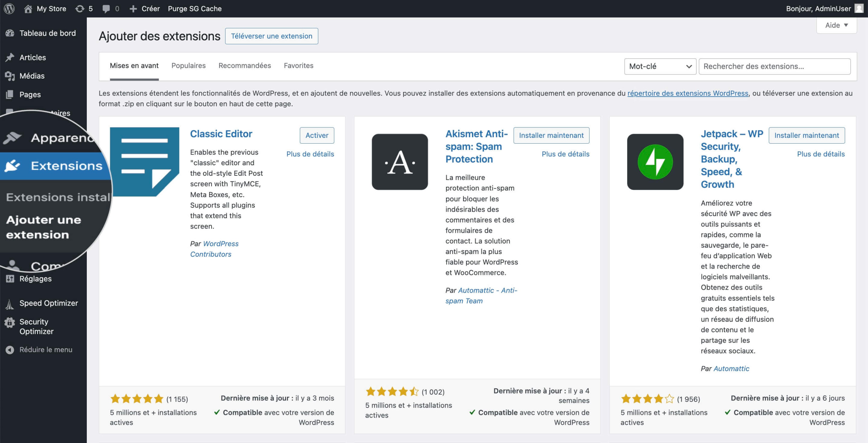This screenshot has height=443, width=868.
Task: Click the Tableau de bord dashboard icon
Action: [10, 33]
